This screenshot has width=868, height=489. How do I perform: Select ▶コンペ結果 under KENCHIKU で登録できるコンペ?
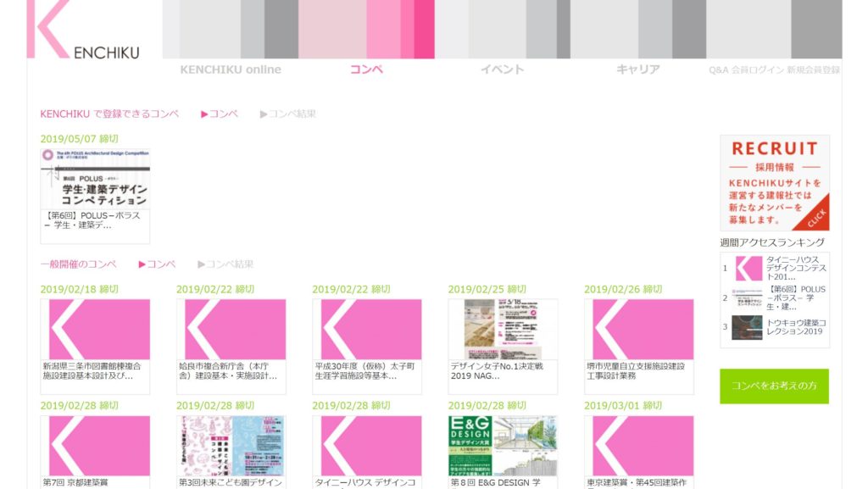pos(288,114)
